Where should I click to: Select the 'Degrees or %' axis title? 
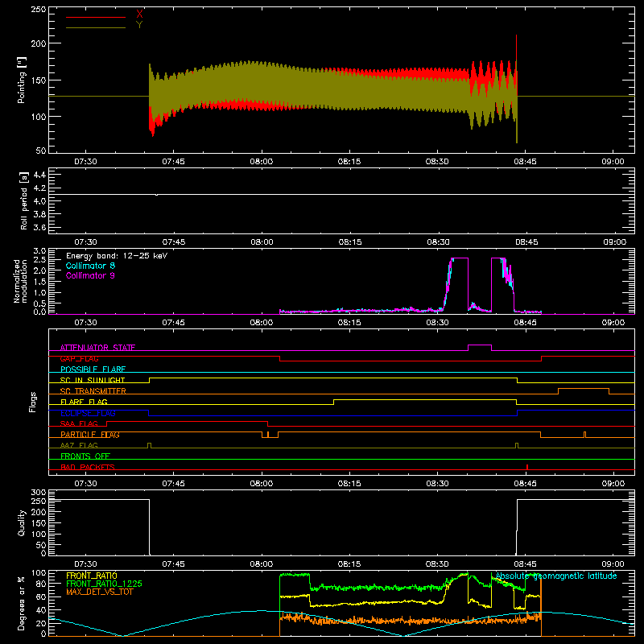coord(21,603)
